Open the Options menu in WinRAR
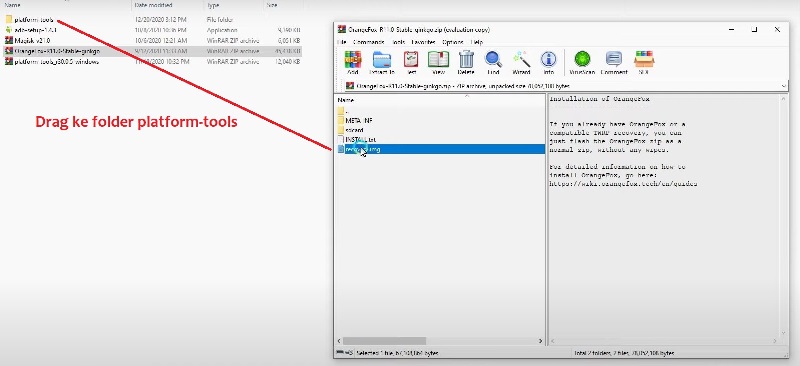800x366 pixels. pos(453,42)
